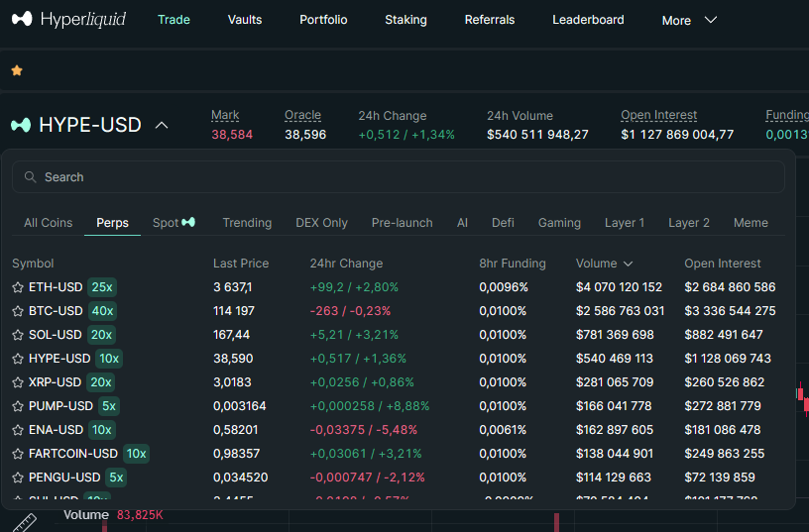Image resolution: width=809 pixels, height=532 pixels.
Task: Select the ENA-USD symbol
Action: point(57,429)
